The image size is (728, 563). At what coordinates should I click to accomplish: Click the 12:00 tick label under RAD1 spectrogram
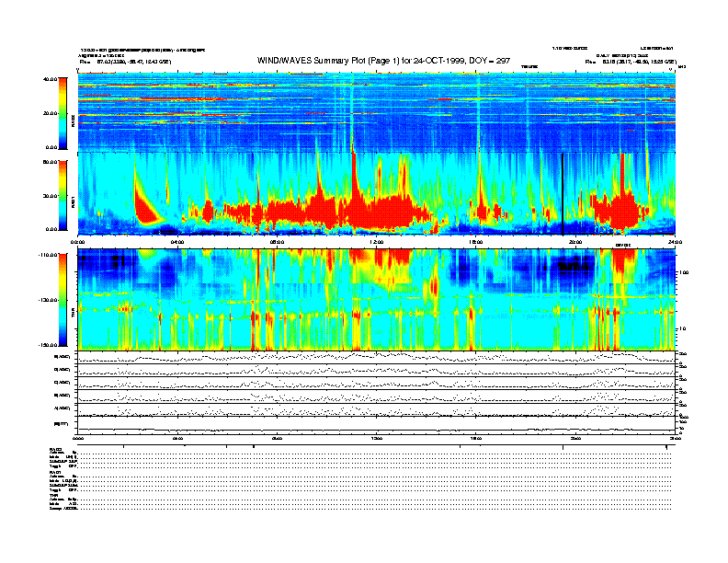[x=377, y=242]
